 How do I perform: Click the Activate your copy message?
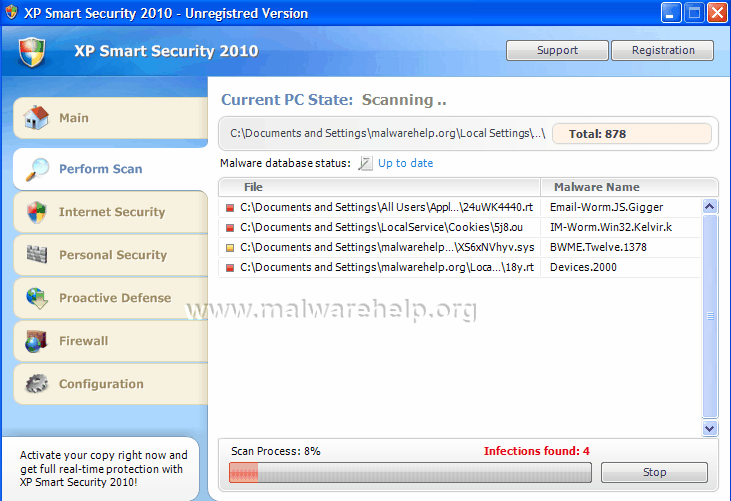[103, 468]
